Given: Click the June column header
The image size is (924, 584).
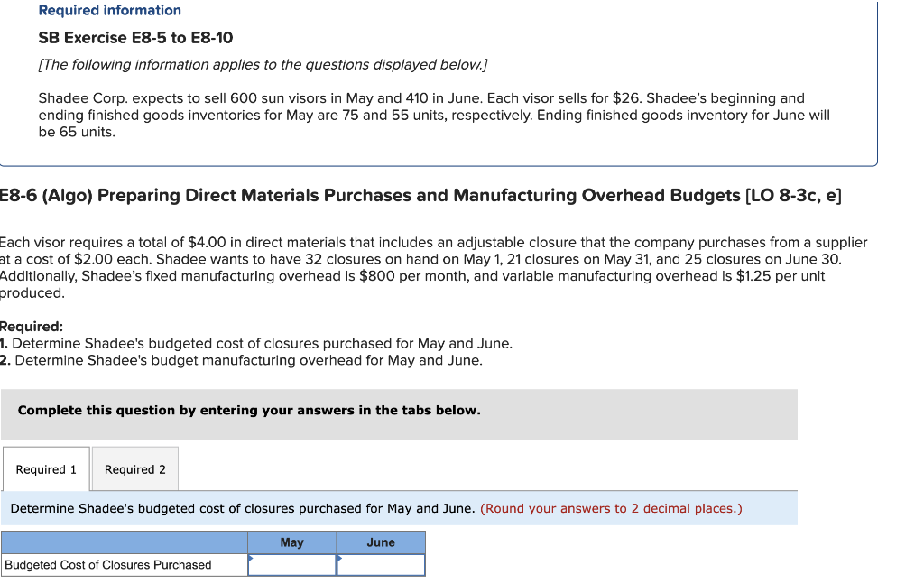Looking at the screenshot, I should pyautogui.click(x=382, y=542).
